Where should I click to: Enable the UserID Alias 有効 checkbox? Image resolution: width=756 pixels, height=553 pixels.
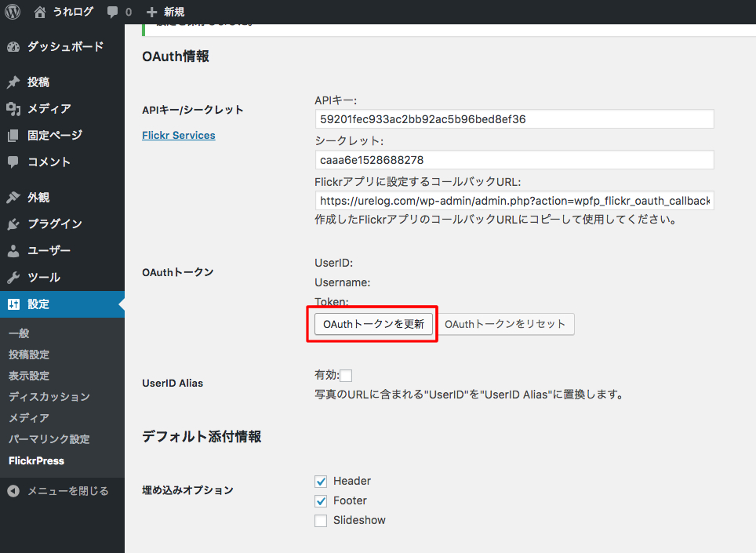click(346, 376)
